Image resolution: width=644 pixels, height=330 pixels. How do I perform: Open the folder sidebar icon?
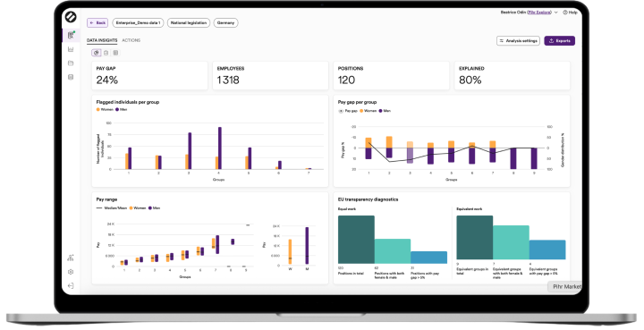(71, 63)
